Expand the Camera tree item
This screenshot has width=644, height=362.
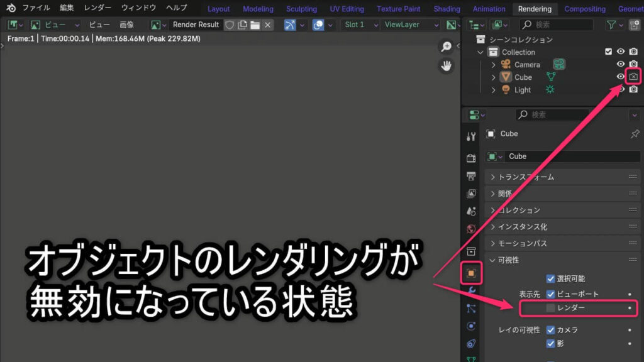493,65
